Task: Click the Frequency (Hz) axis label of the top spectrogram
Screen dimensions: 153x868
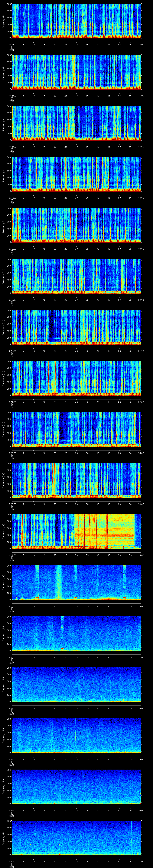Action: [x=3, y=21]
